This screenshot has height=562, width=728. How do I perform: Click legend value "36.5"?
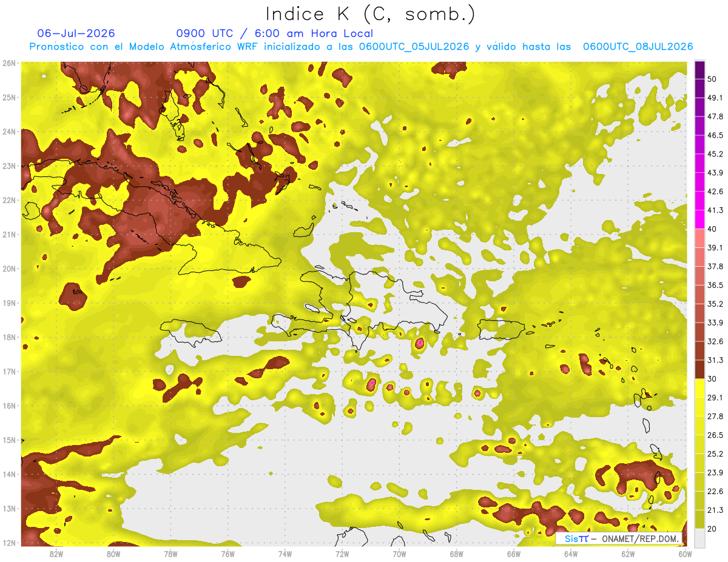[715, 285]
